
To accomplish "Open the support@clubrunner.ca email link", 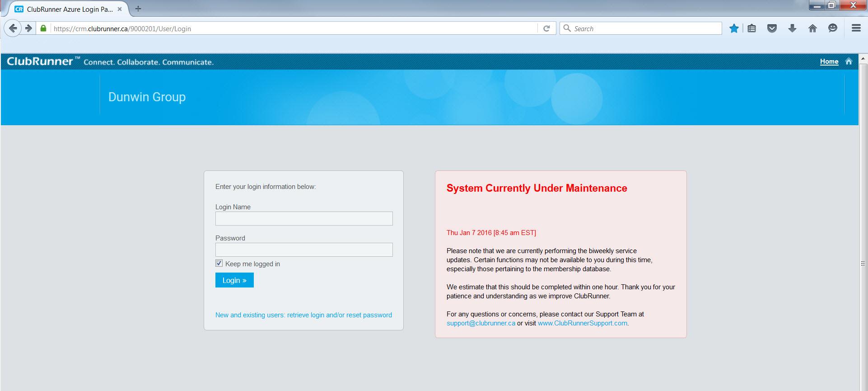I will tap(481, 323).
